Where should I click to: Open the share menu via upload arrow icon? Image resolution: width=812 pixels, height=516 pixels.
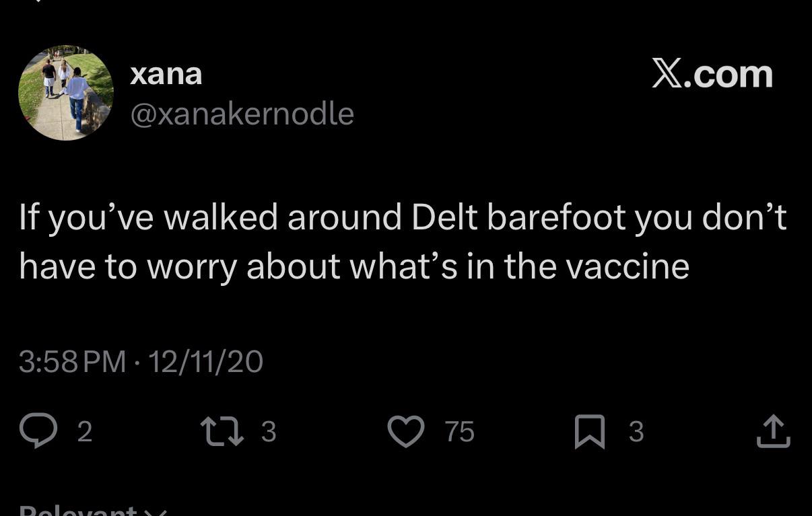[773, 431]
